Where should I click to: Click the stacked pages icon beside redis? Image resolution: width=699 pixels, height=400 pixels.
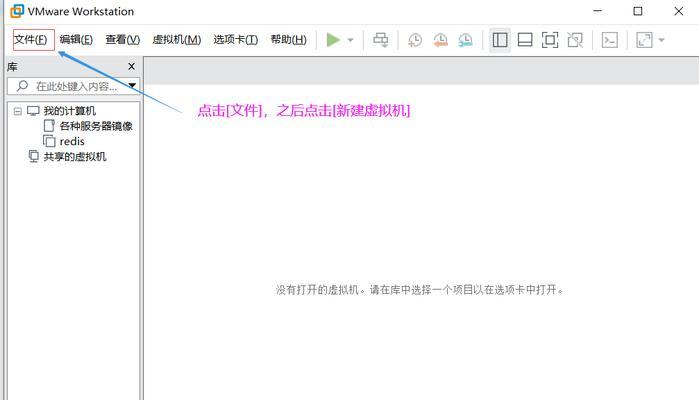point(49,141)
